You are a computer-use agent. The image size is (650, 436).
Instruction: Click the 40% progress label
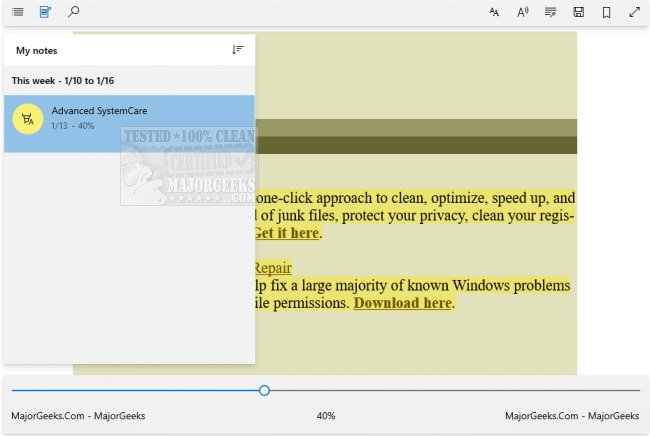(x=326, y=416)
